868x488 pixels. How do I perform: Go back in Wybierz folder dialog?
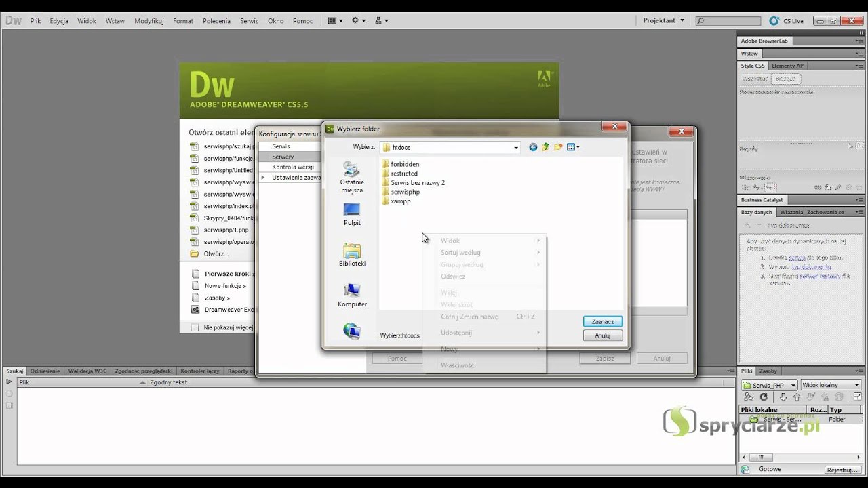click(x=533, y=147)
